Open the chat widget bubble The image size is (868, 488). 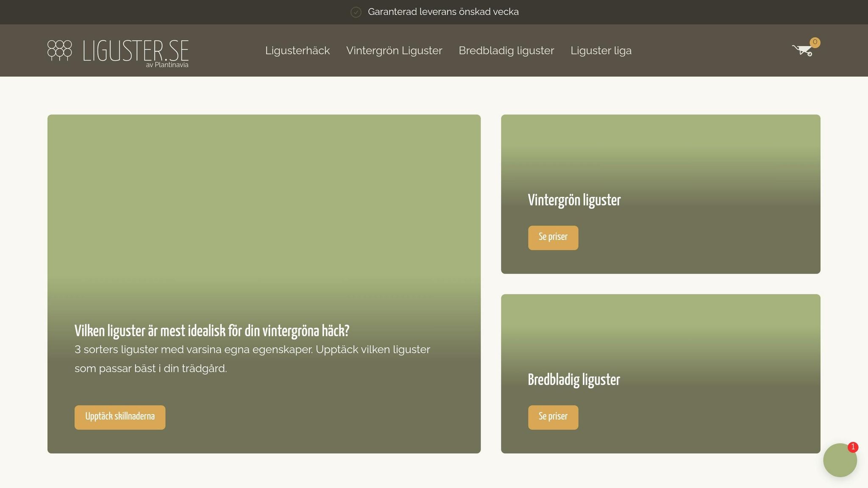point(840,460)
